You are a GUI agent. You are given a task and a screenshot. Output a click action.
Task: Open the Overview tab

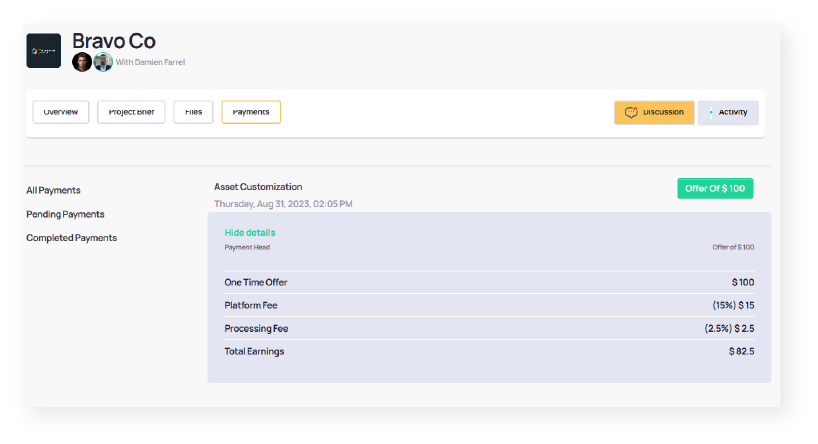point(61,112)
